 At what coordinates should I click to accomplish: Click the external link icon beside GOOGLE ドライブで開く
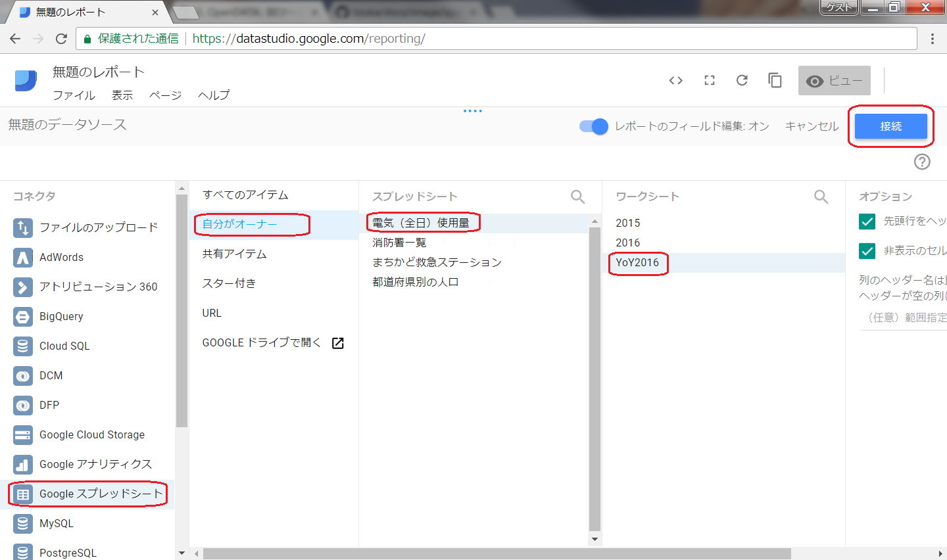point(338,342)
